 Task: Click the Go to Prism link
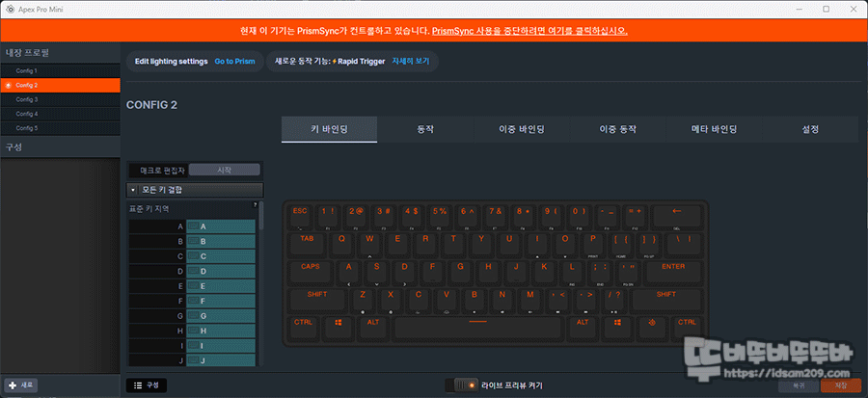234,62
